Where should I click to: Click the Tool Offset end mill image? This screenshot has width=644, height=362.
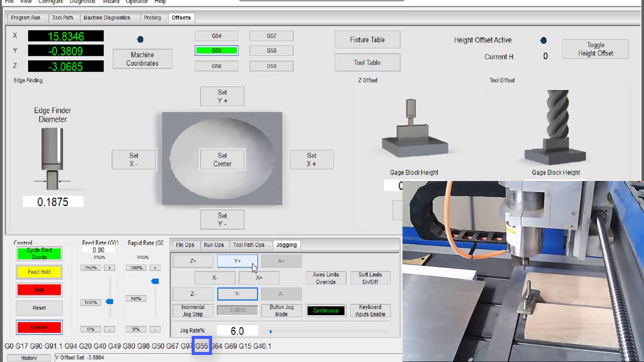[x=556, y=128]
